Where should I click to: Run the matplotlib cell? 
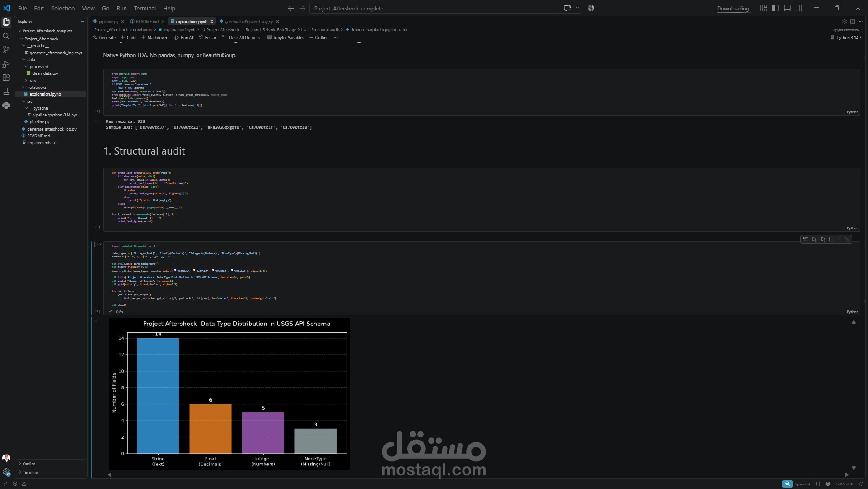point(96,244)
